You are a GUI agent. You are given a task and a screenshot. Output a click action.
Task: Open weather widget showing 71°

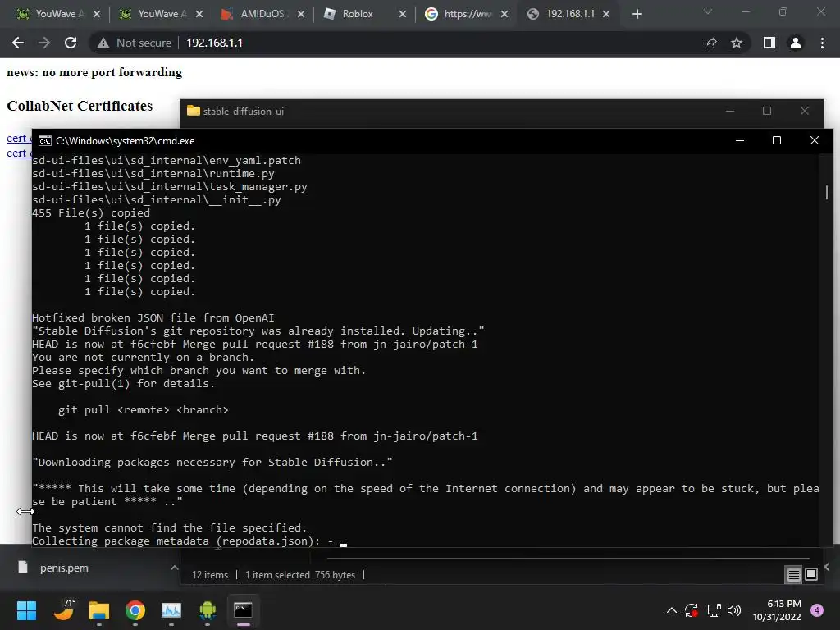[65, 609]
